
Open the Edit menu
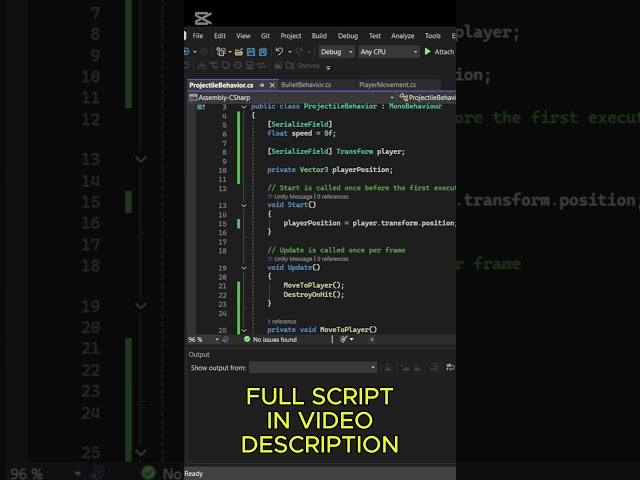click(220, 36)
